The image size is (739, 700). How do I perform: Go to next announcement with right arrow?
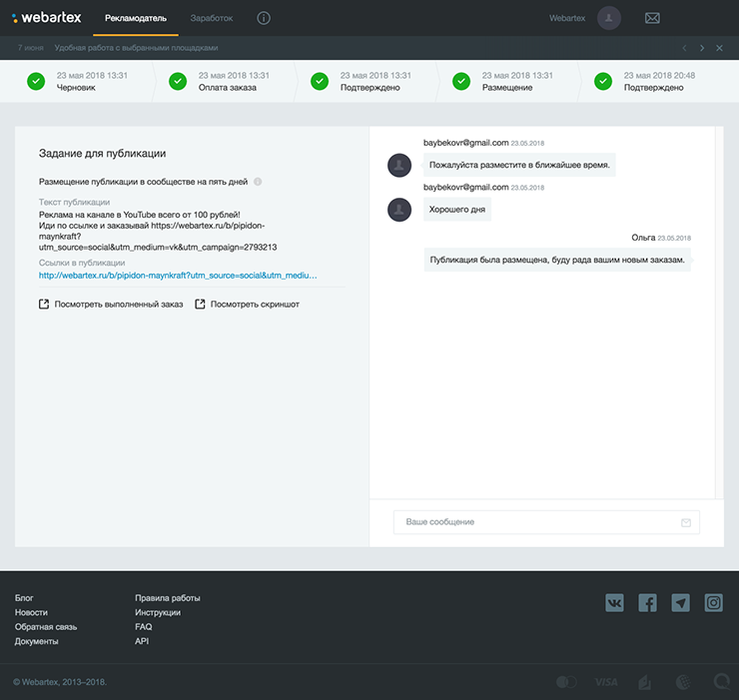click(x=702, y=48)
